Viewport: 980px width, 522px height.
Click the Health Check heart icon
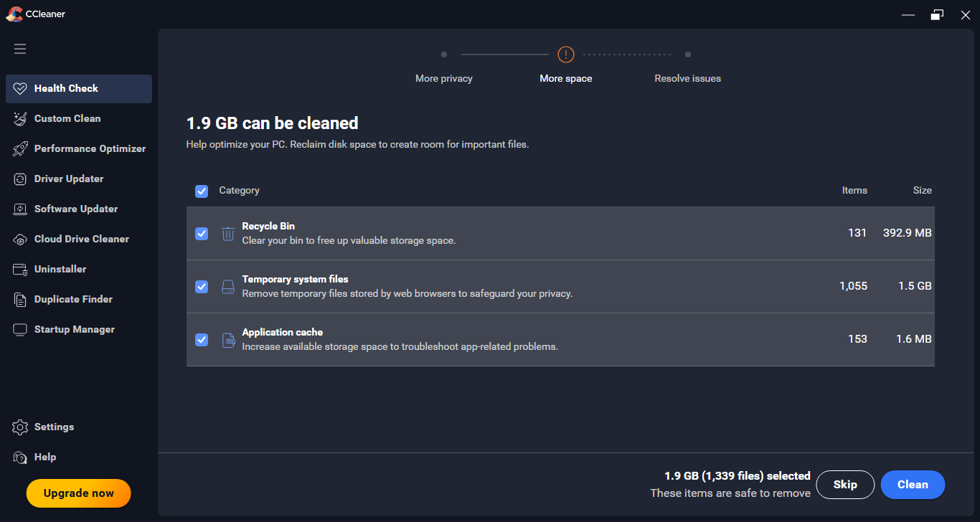[x=20, y=89]
